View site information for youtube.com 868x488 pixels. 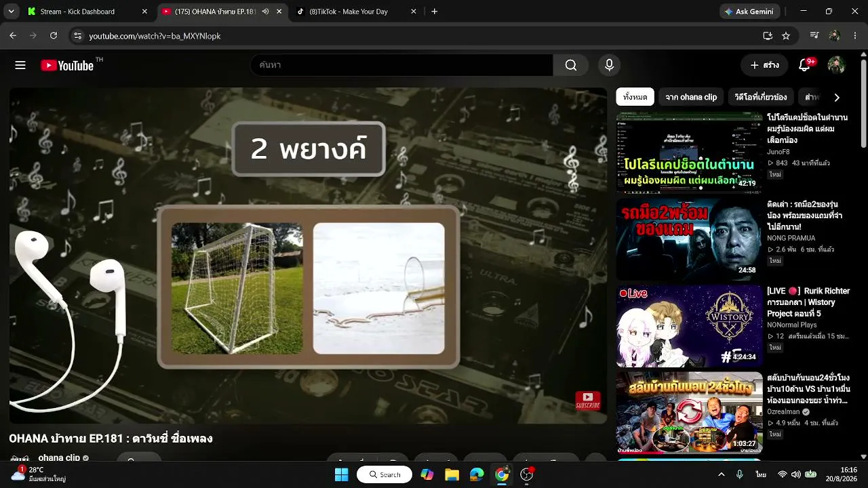coord(77,36)
